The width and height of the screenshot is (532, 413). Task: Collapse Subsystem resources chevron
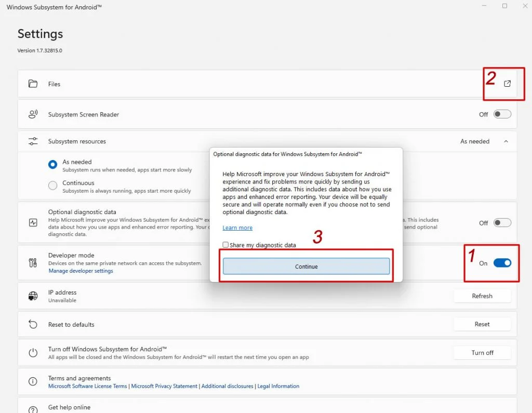(506, 141)
